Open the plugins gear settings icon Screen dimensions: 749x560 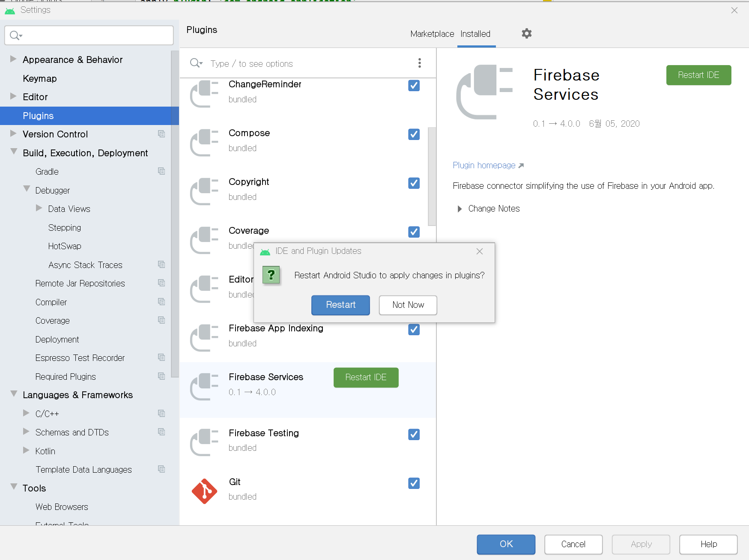click(526, 33)
